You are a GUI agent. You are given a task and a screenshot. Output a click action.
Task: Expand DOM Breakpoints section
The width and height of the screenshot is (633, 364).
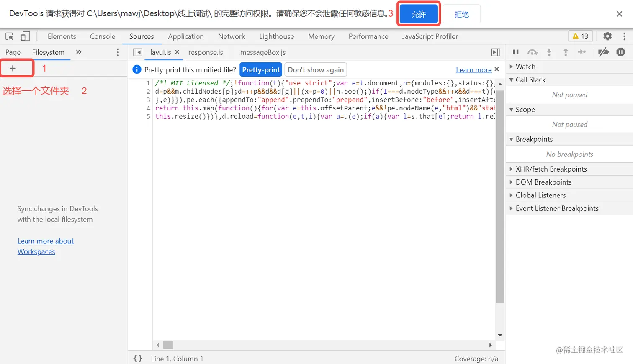tap(569, 182)
